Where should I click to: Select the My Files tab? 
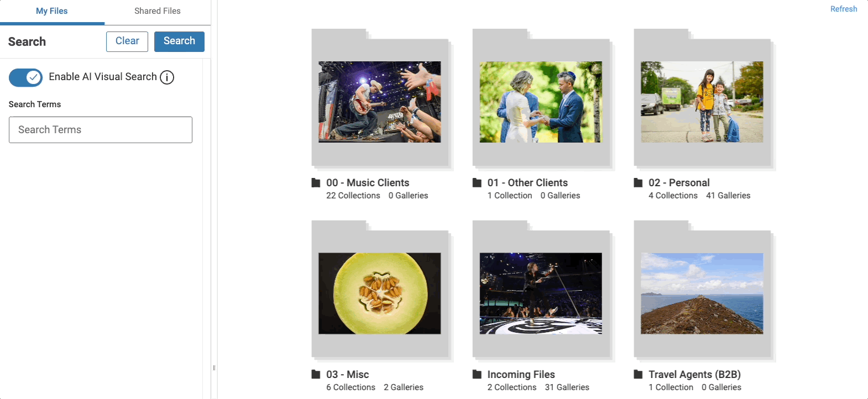[x=52, y=11]
